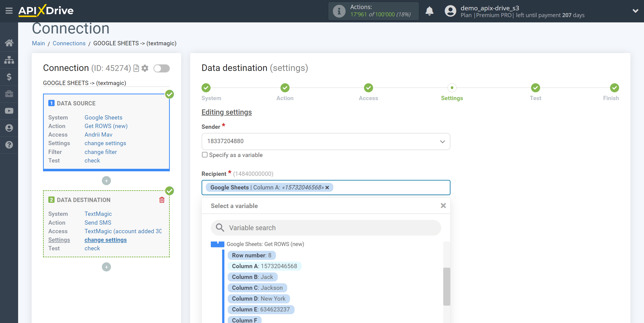Click the Editing settings heading

[226, 112]
